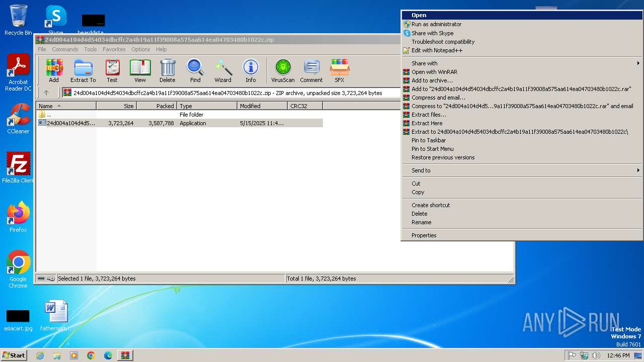
Task: Open the Wizard tool
Action: click(x=223, y=71)
